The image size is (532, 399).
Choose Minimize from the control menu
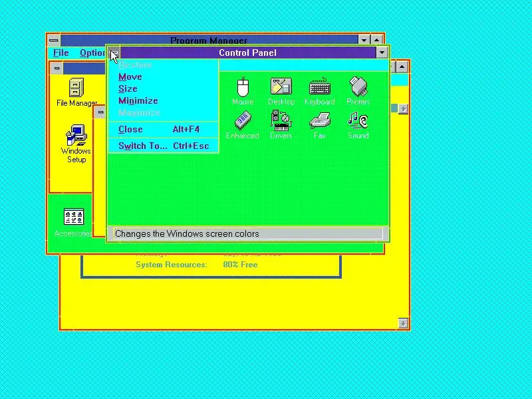click(163, 101)
